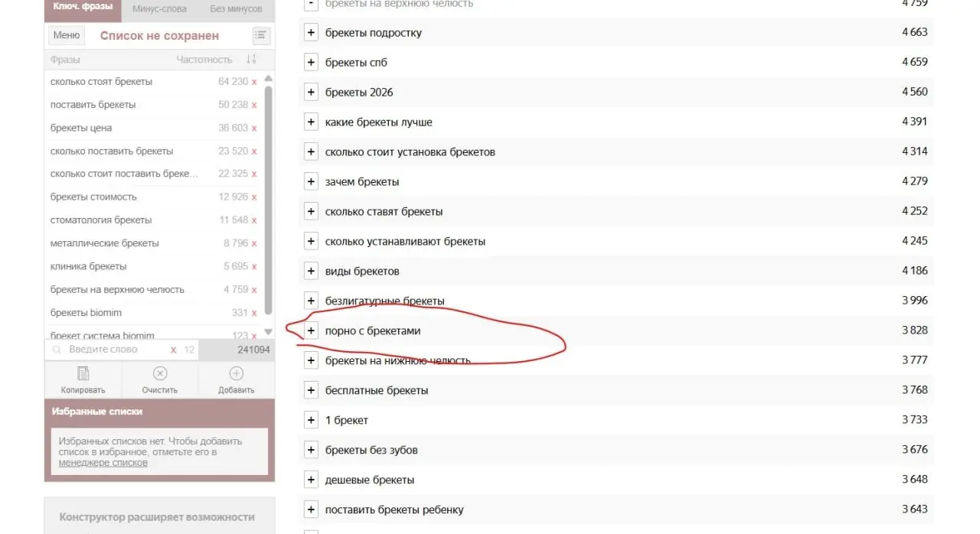Add "поставить брекеты ребенку" to the list
Screen dimensions: 980x534
coord(311,510)
